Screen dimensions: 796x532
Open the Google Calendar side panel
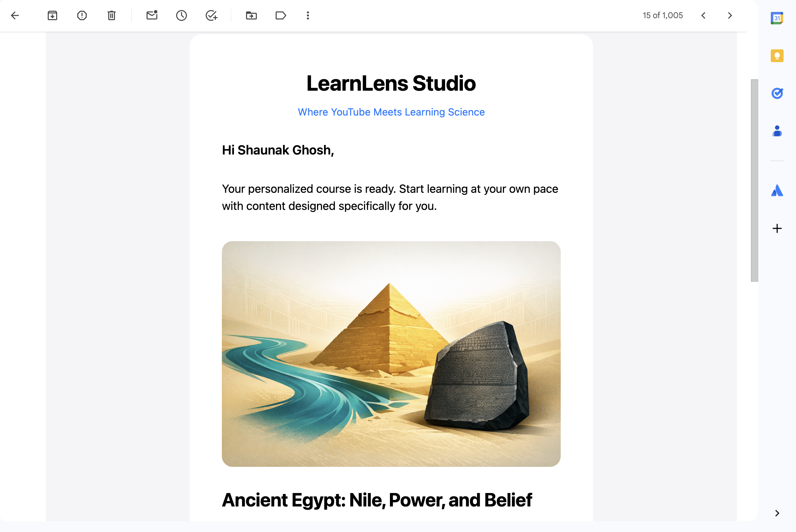pos(777,18)
